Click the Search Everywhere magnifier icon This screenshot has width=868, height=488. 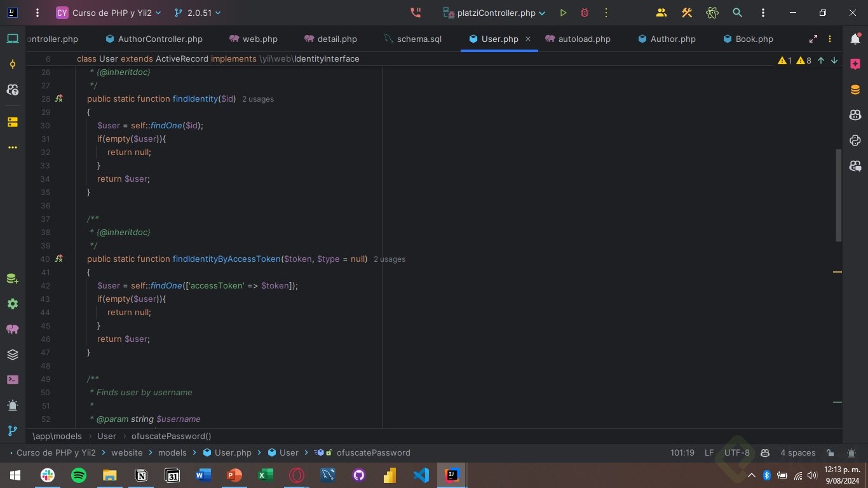pos(737,13)
